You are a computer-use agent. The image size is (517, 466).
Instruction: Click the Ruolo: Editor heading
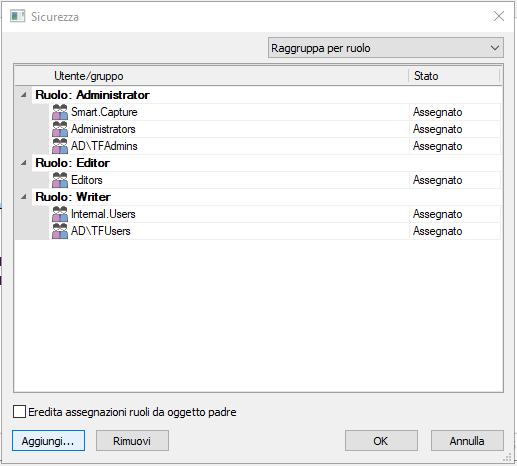pos(72,163)
